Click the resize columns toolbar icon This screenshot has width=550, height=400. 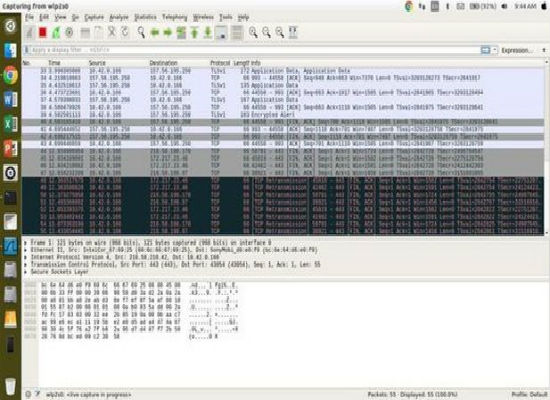[293, 33]
